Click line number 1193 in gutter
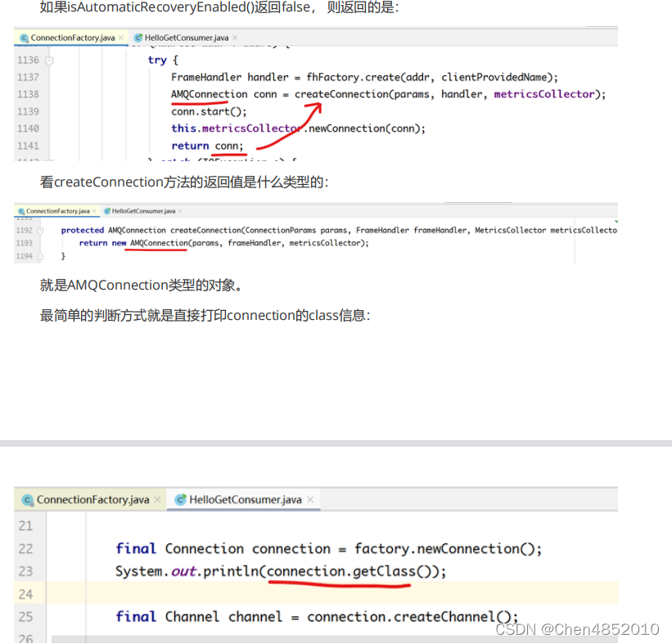 25,243
